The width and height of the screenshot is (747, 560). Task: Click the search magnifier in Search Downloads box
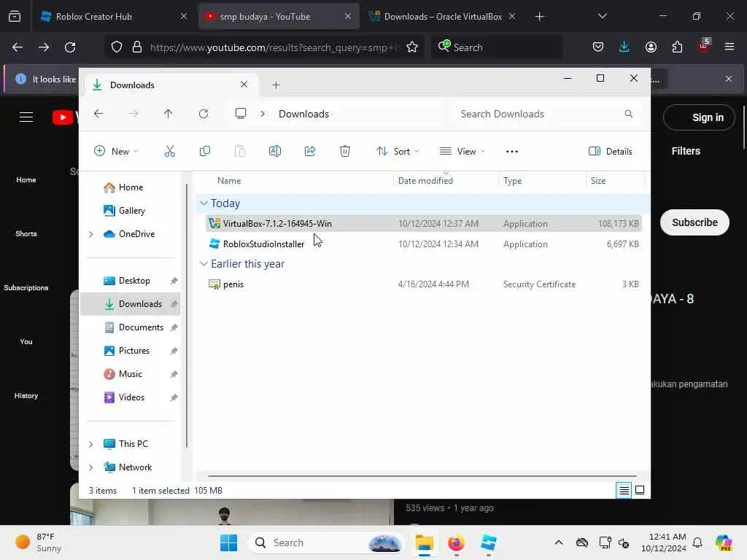coord(628,114)
